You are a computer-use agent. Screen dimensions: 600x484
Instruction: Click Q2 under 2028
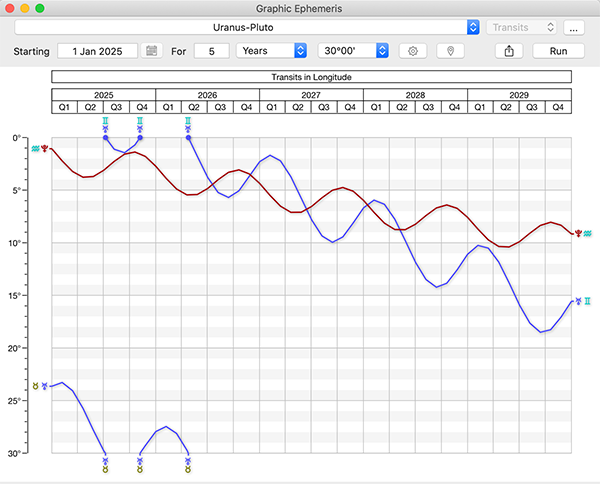(402, 107)
